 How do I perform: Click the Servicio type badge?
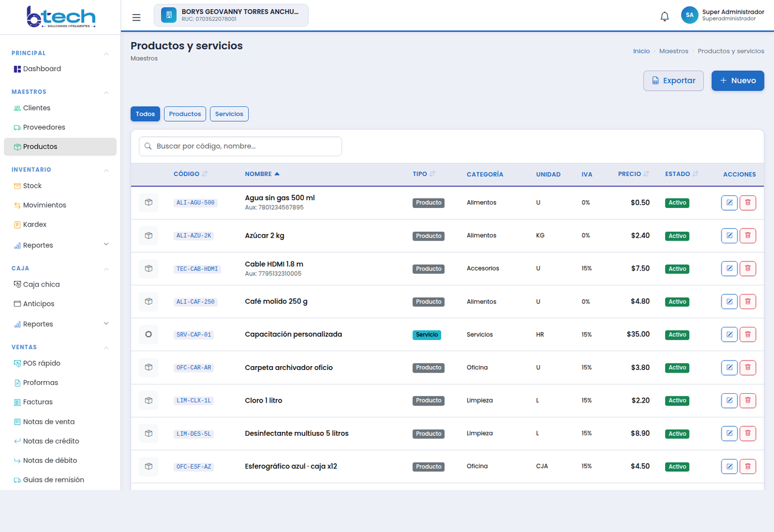click(x=427, y=335)
